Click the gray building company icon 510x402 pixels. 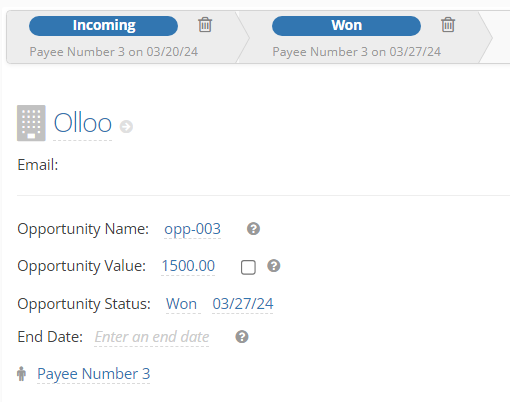(31, 123)
